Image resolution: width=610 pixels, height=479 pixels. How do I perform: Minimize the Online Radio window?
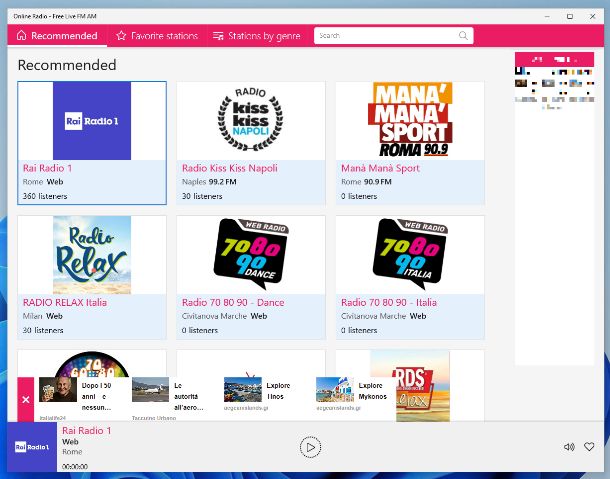(547, 16)
